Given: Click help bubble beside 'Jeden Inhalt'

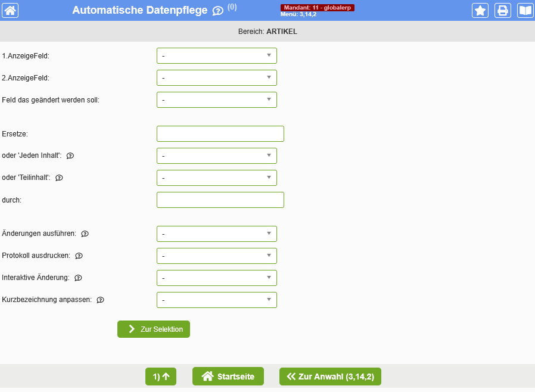Looking at the screenshot, I should coord(70,155).
